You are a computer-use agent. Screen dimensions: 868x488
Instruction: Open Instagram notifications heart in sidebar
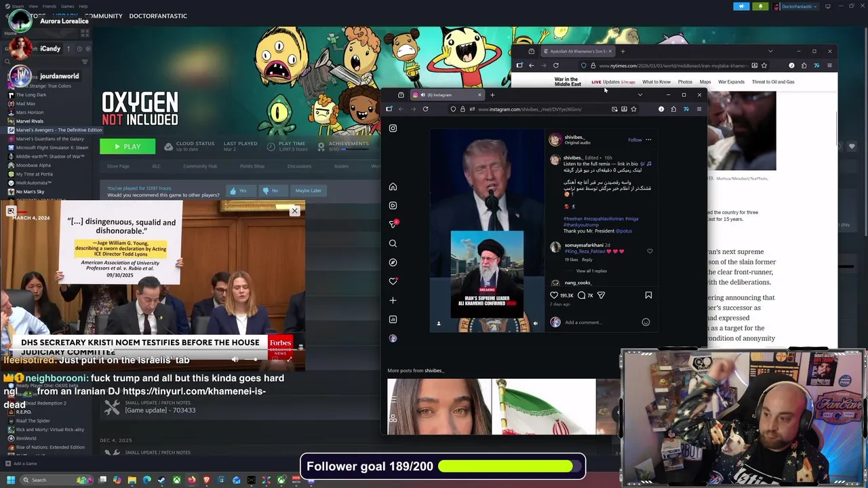coord(393,281)
